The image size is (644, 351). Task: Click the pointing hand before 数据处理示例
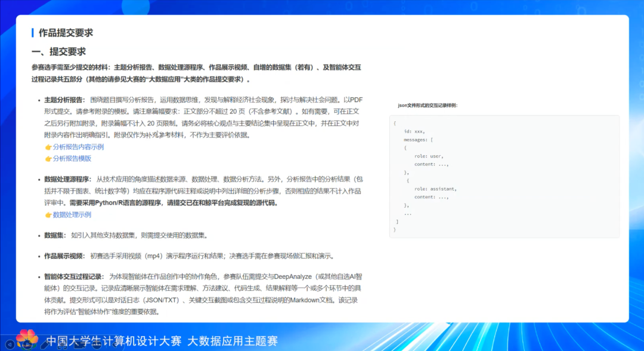[48, 215]
